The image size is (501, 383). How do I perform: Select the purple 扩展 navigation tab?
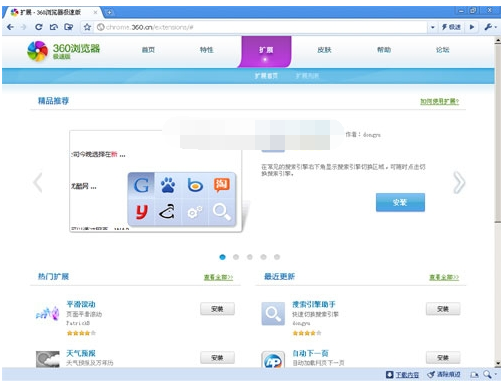(266, 51)
